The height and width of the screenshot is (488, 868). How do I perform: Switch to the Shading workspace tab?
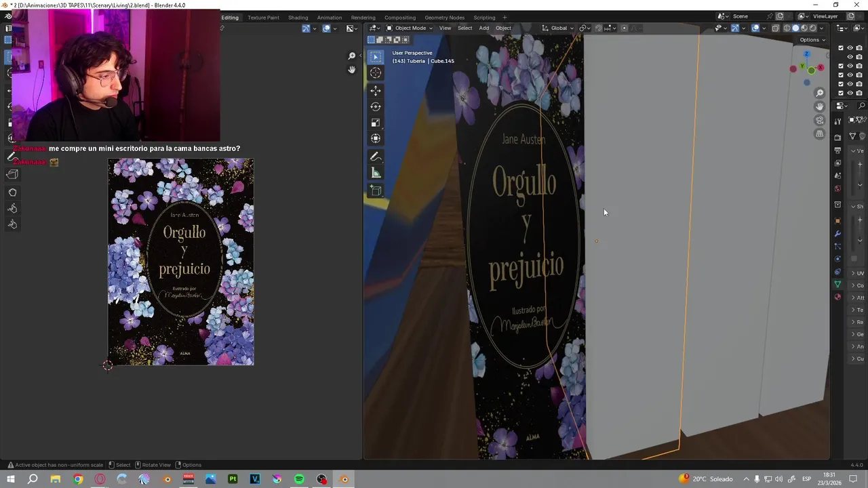pyautogui.click(x=298, y=17)
